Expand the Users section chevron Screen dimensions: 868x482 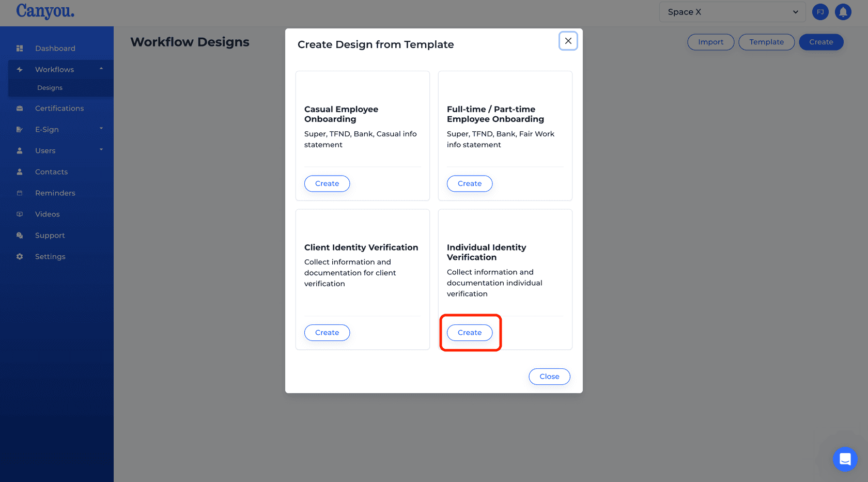[x=102, y=150]
